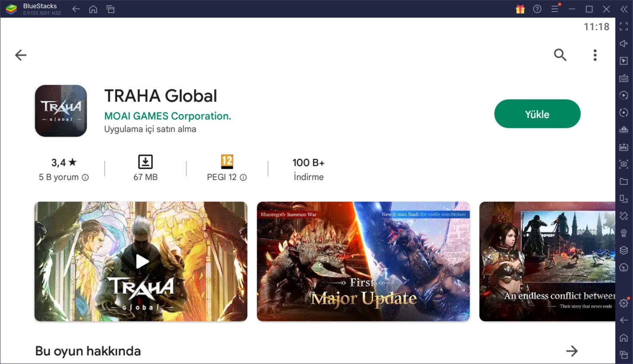Open the media folder in the sidebar
This screenshot has width=633, height=364.
(x=624, y=181)
